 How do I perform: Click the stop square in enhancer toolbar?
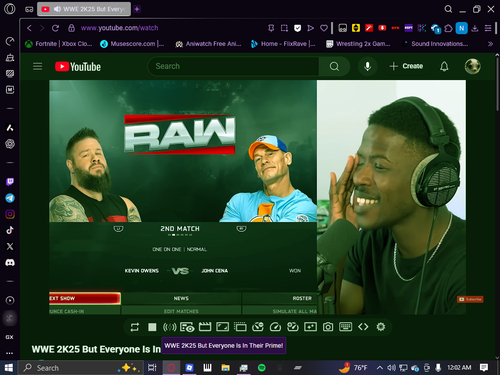(152, 327)
